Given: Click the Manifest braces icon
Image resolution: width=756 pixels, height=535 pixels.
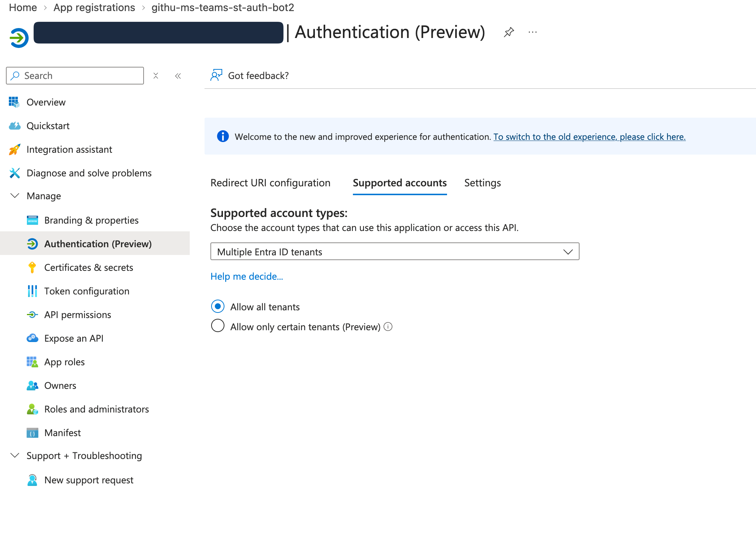Looking at the screenshot, I should pyautogui.click(x=32, y=433).
